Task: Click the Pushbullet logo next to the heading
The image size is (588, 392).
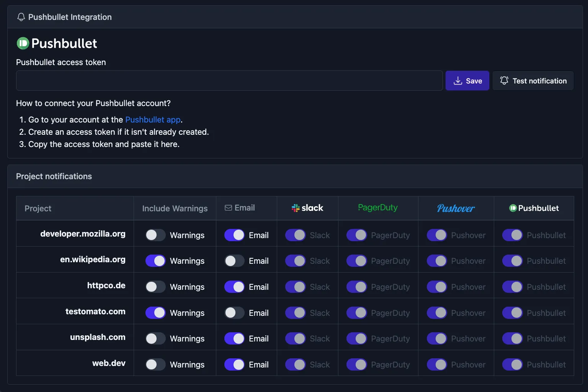Action: (x=22, y=43)
